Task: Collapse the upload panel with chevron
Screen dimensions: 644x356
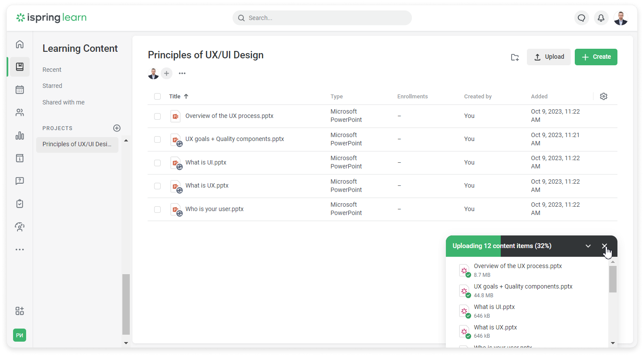Action: point(588,246)
